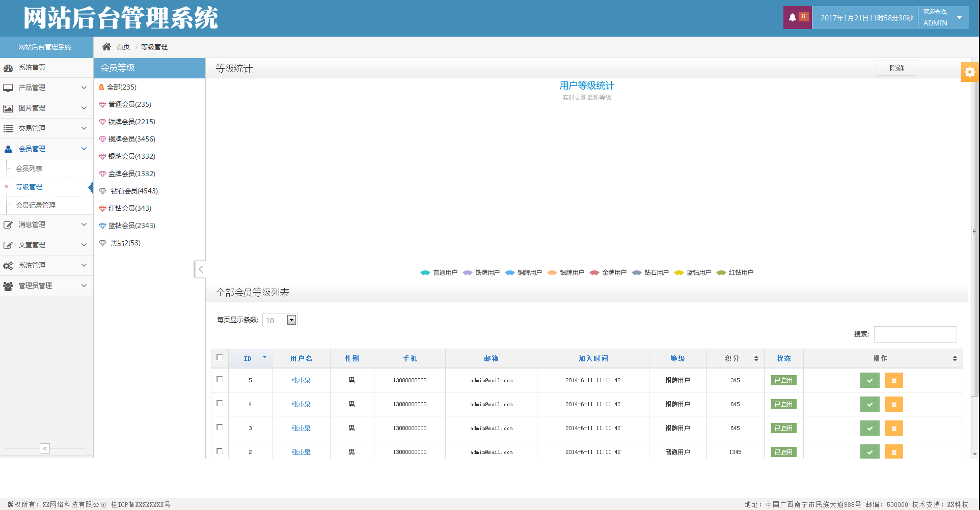Click the 管理员管理 group icon
Screen dimensions: 980x510
(x=8, y=286)
